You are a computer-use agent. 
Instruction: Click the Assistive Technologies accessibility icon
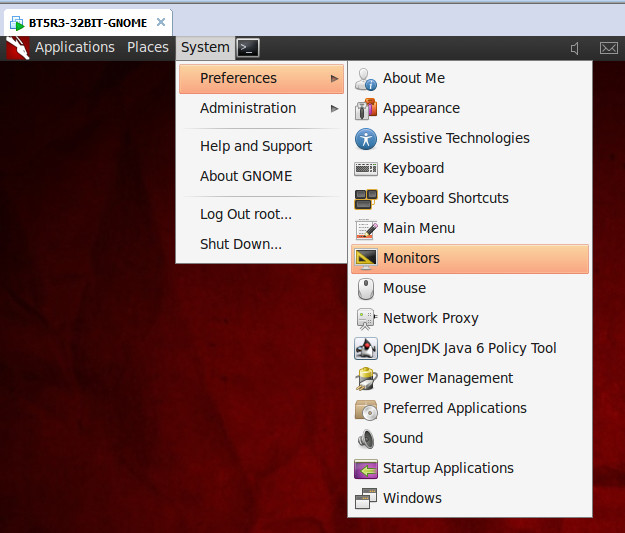tap(366, 139)
